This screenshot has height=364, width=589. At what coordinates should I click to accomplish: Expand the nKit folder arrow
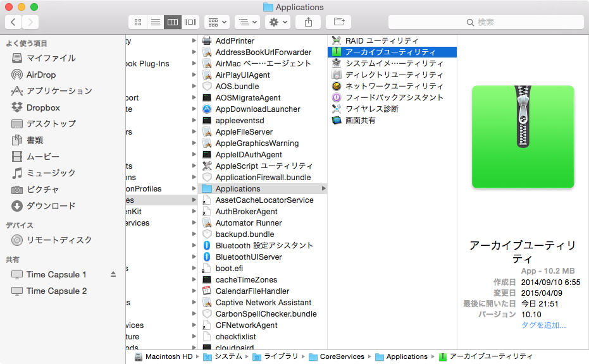tap(194, 212)
